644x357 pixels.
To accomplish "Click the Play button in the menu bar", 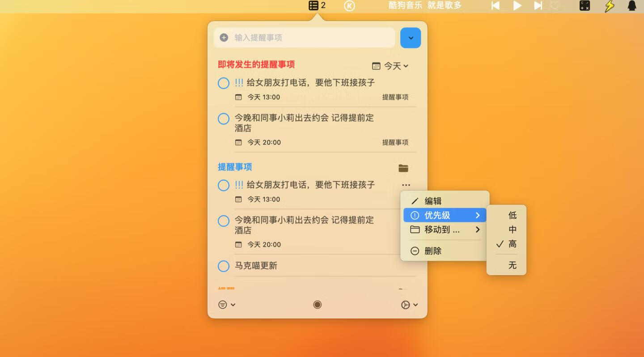I will 517,5.
